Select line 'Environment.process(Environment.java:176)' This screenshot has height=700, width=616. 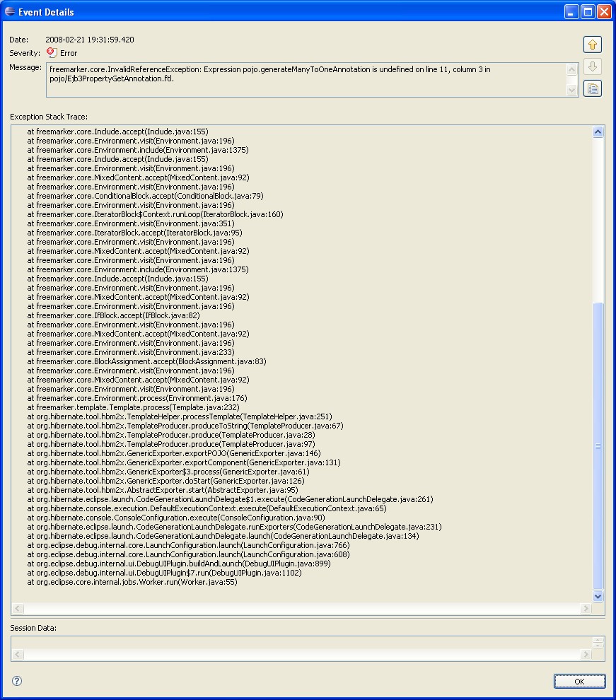(x=137, y=398)
